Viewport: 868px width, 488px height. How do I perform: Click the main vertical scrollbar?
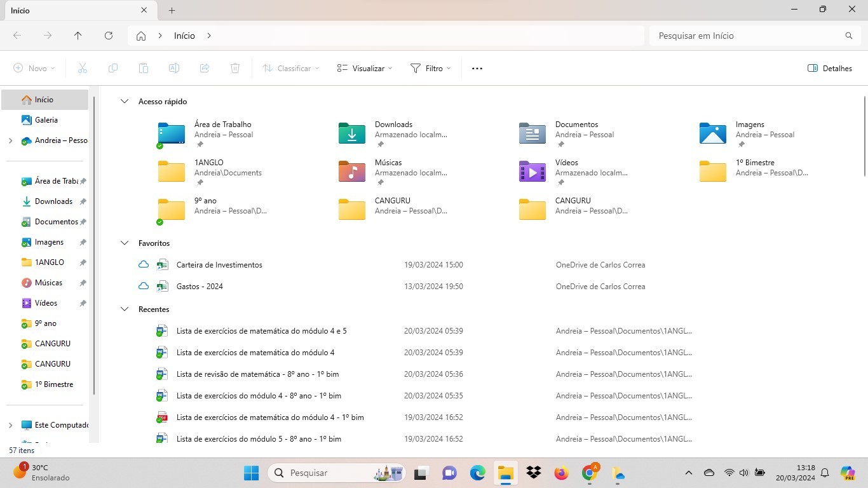coord(864,136)
